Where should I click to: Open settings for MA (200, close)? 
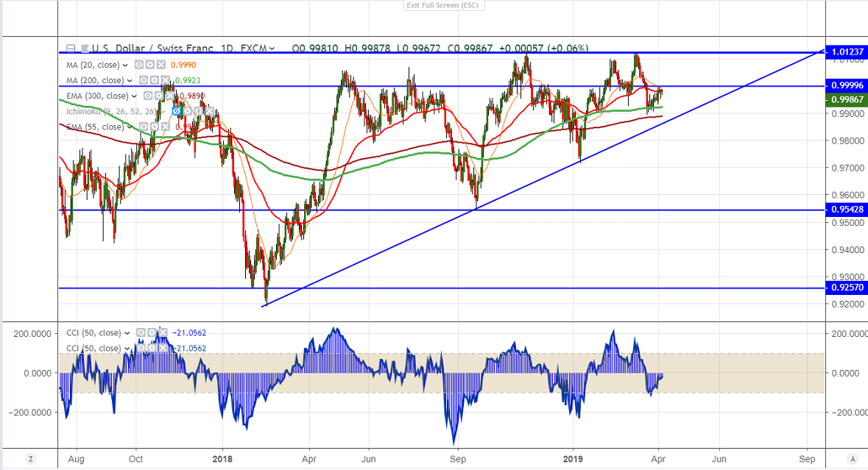[154, 80]
